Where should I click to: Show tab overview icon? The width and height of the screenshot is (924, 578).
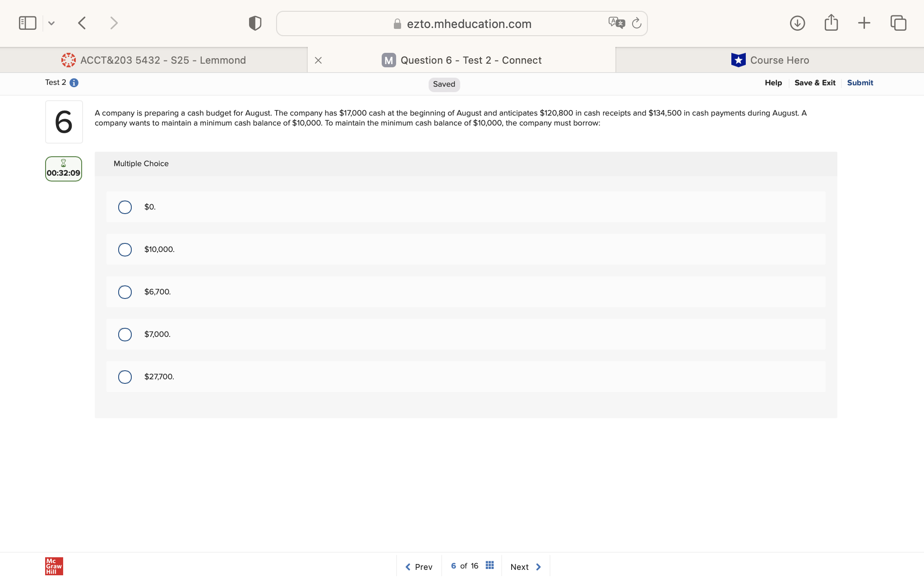coord(898,23)
